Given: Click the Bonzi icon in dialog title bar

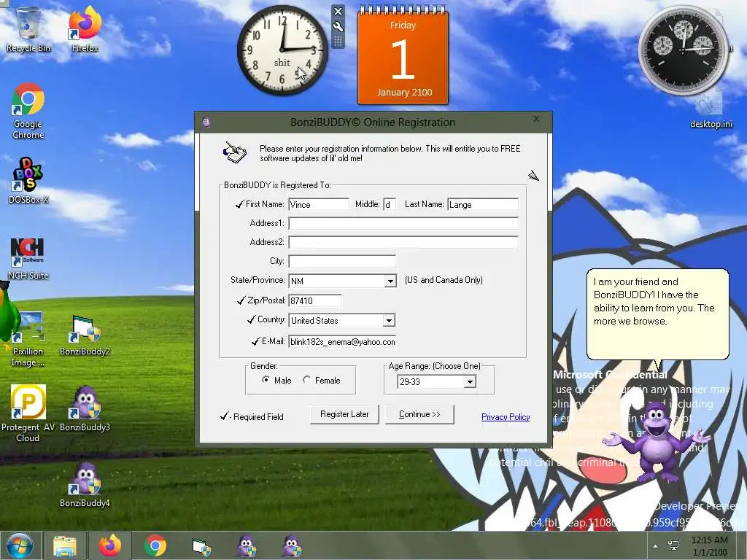Looking at the screenshot, I should (206, 122).
